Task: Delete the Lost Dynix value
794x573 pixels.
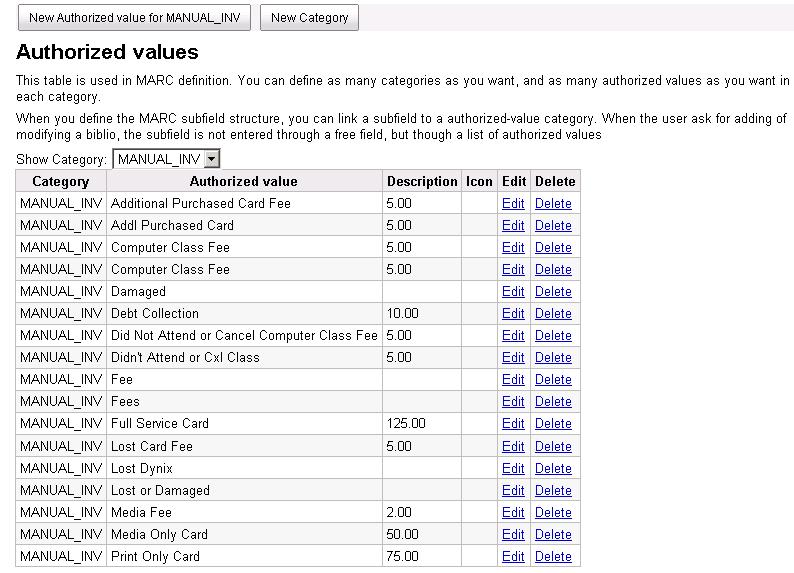Action: pos(553,468)
